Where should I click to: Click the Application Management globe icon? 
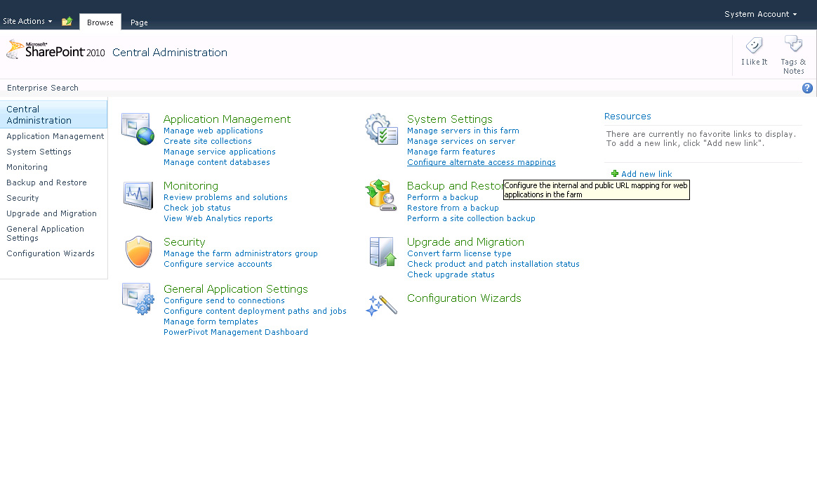(x=138, y=128)
